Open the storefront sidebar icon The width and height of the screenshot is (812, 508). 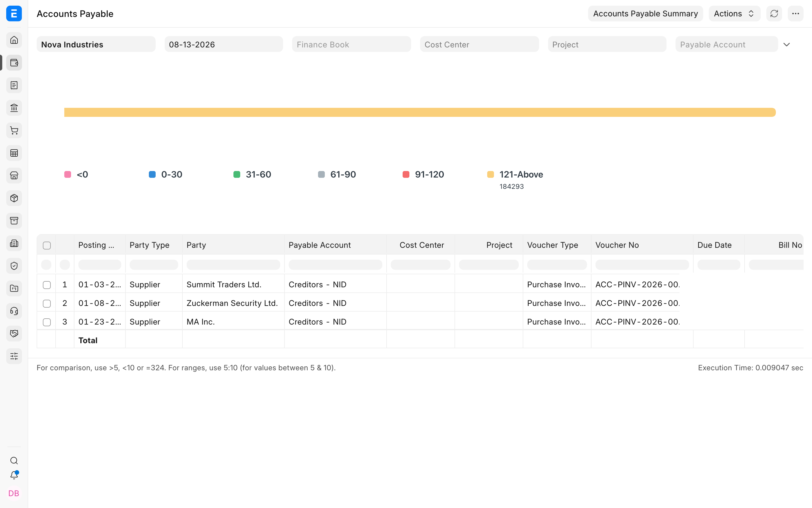(14, 175)
